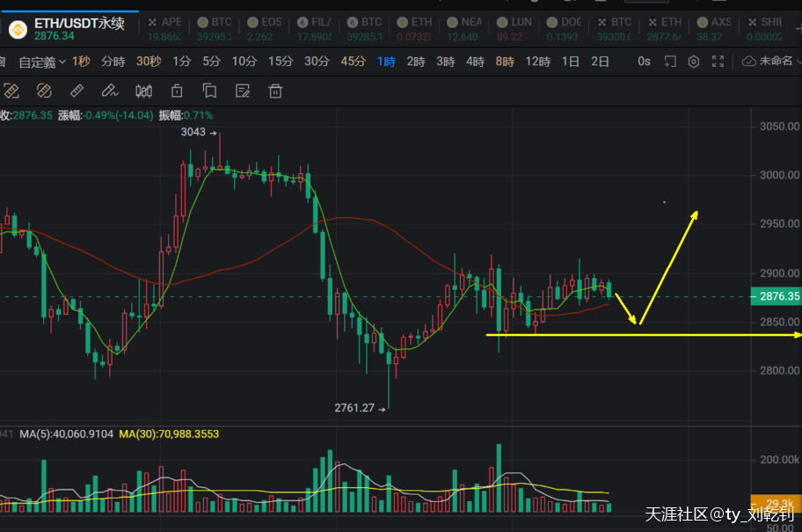Screen dimensions: 802x532
Task: Select the ruler measurement tool icon
Action: pyautogui.click(x=77, y=91)
